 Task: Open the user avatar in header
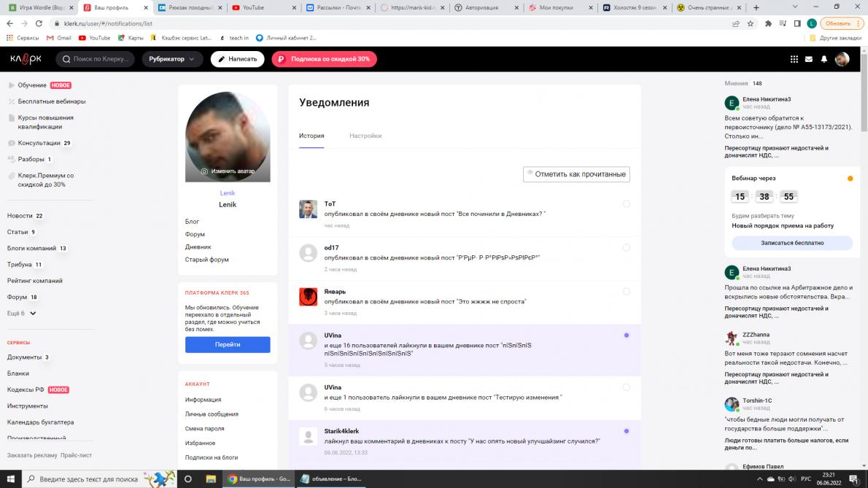click(842, 59)
